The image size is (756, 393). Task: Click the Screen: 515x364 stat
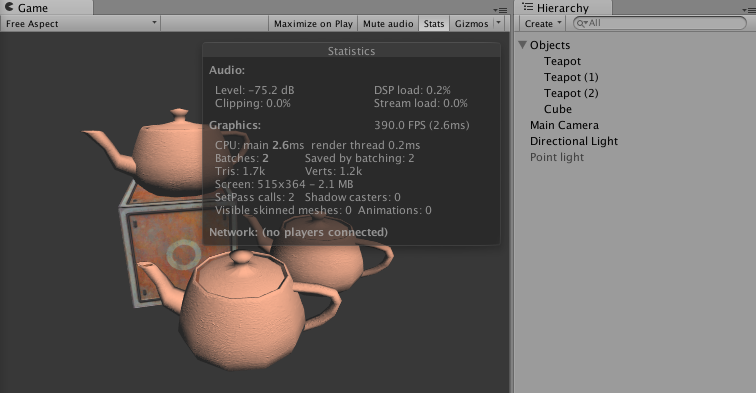[x=284, y=184]
